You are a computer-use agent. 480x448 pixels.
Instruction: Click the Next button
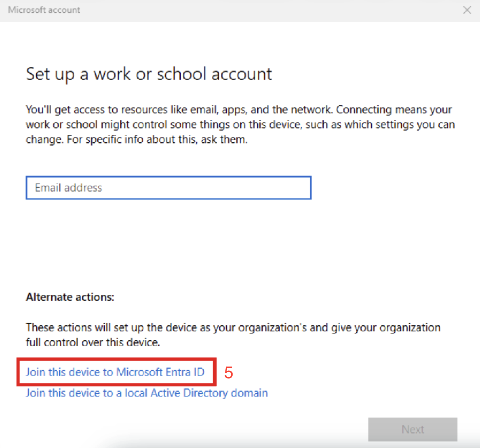[x=413, y=429]
